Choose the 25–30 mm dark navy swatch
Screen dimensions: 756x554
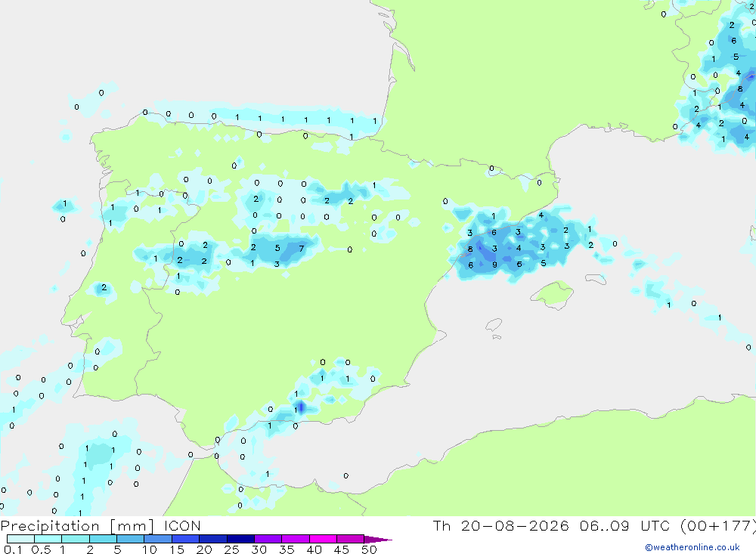coord(240,539)
